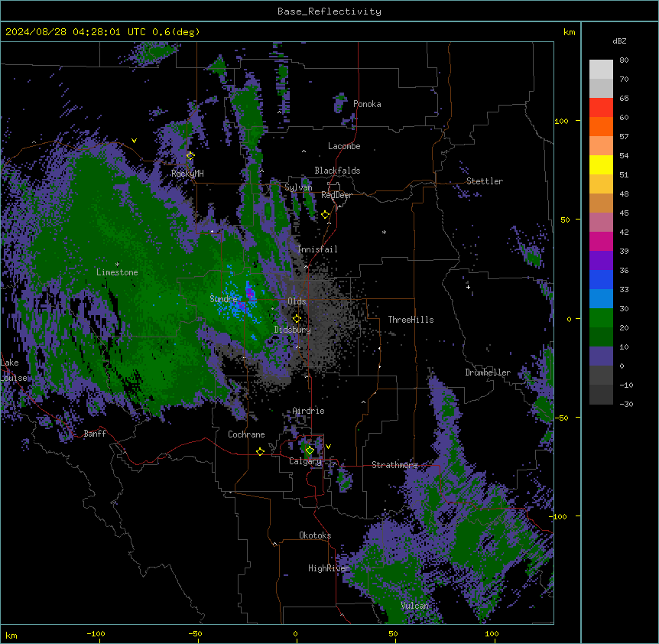
Task: Click the 57 value in the dBZ legend
Action: point(624,137)
